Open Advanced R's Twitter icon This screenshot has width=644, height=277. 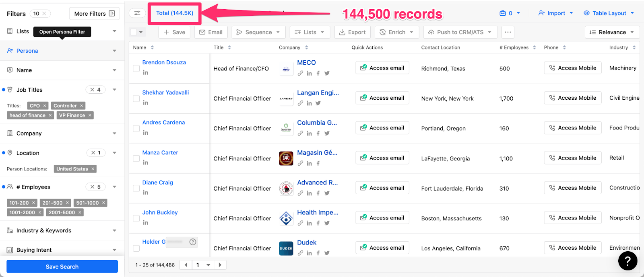click(x=327, y=193)
